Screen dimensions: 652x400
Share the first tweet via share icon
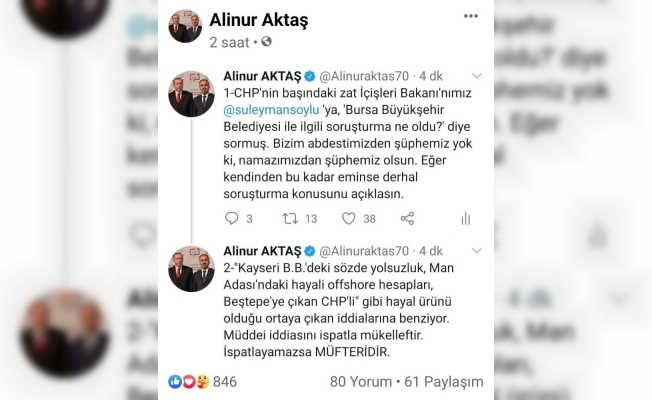(x=407, y=218)
